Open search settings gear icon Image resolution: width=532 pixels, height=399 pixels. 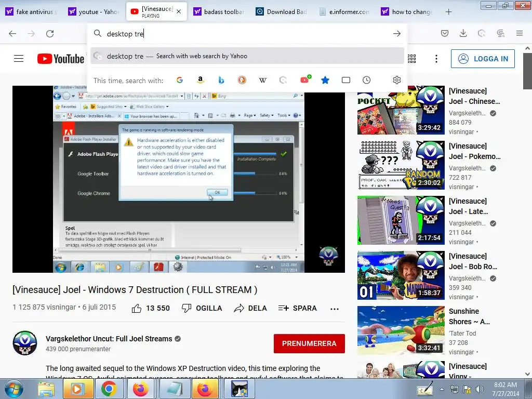coord(396,80)
